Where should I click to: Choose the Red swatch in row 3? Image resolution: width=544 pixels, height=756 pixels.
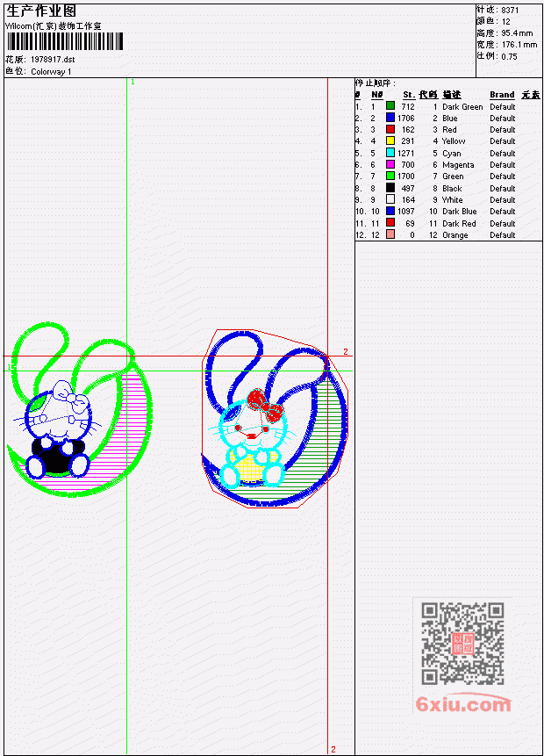coord(390,129)
